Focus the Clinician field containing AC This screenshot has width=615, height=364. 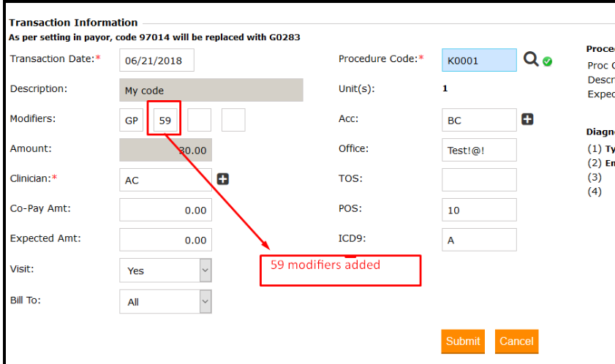(165, 180)
